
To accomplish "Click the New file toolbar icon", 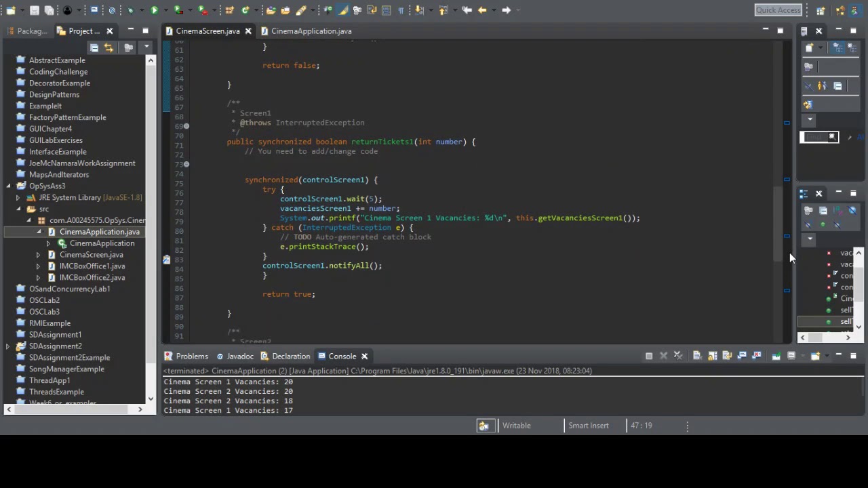I will click(x=11, y=10).
